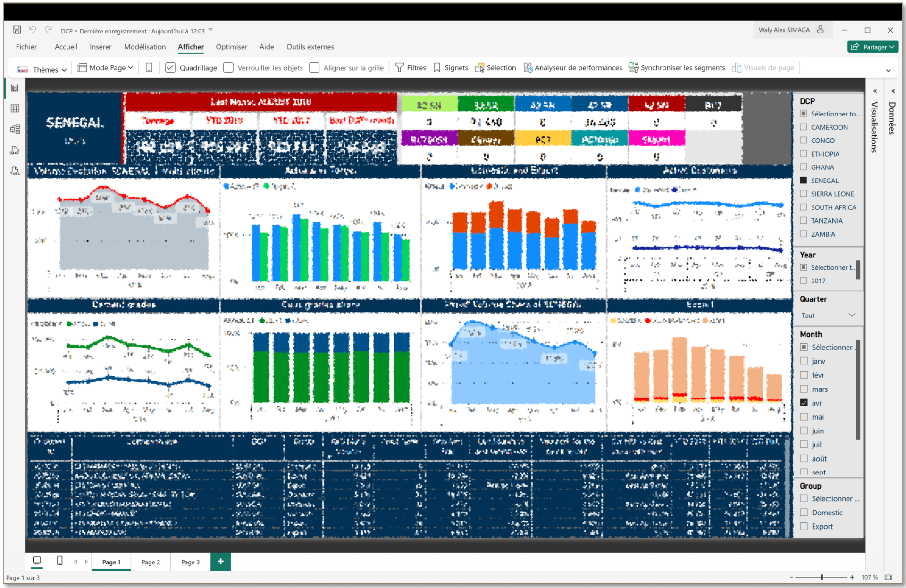Expand the ribbon with chevron

[x=889, y=71]
